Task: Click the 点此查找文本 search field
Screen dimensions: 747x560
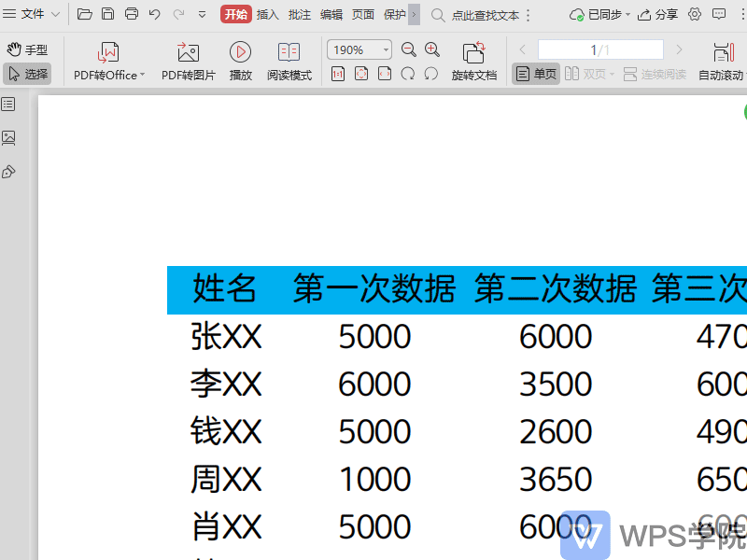Action: 486,15
